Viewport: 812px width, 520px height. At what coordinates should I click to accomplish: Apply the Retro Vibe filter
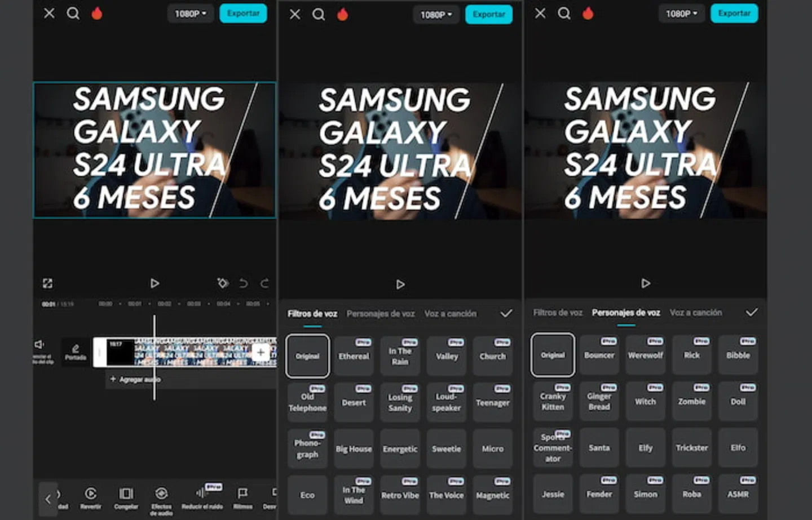tap(400, 495)
